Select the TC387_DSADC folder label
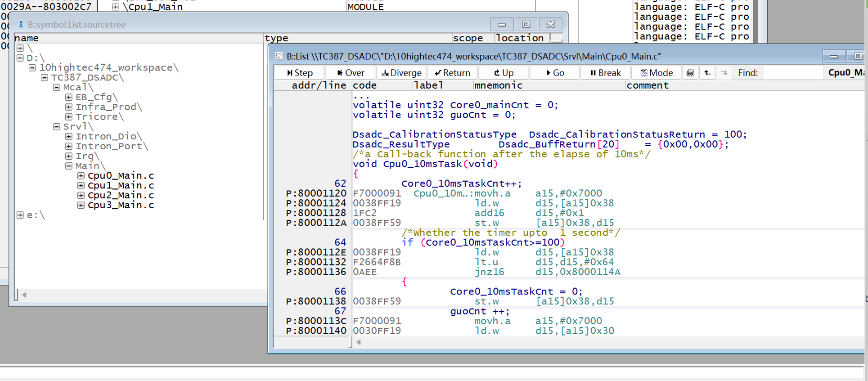The image size is (868, 381). point(87,78)
